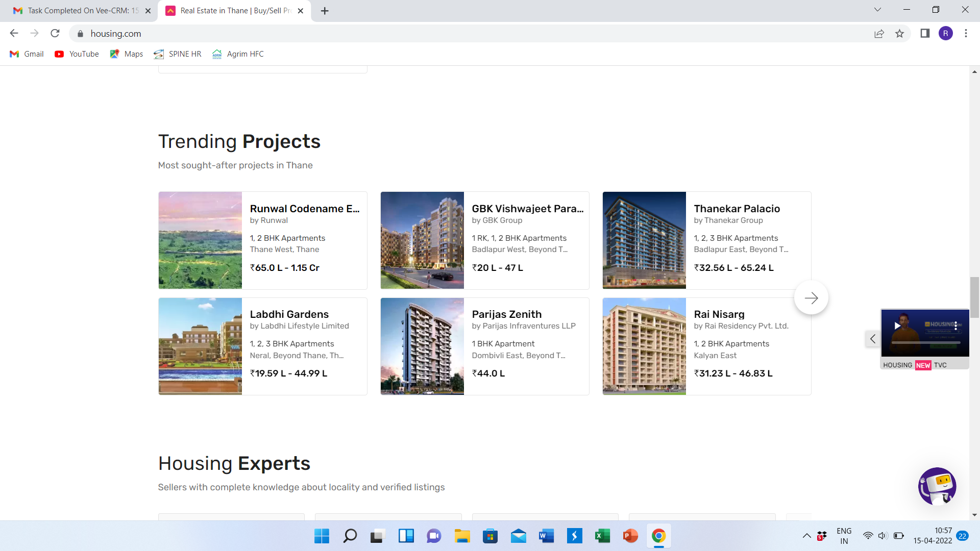This screenshot has width=980, height=551.
Task: Open the 10:57 clock calendar flyout
Action: click(933, 536)
